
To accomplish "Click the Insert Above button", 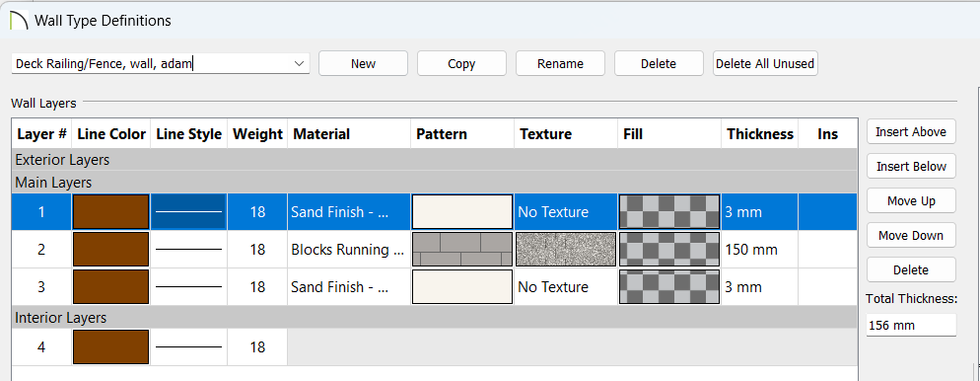I will (911, 132).
